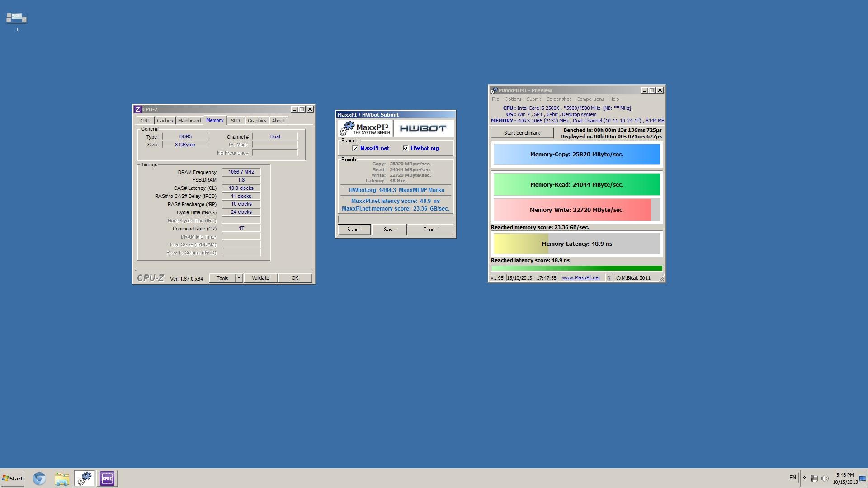The height and width of the screenshot is (488, 868).
Task: Open Chrome from the taskbar
Action: (39, 479)
